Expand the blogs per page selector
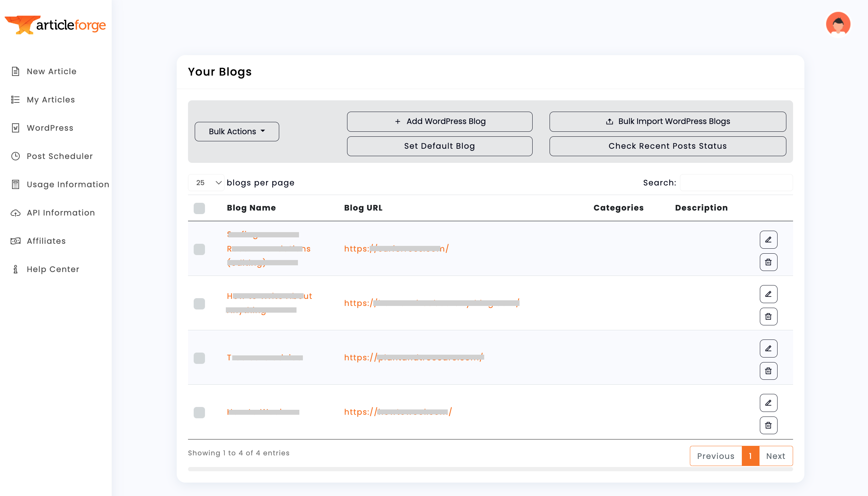This screenshot has width=868, height=496. [x=206, y=183]
